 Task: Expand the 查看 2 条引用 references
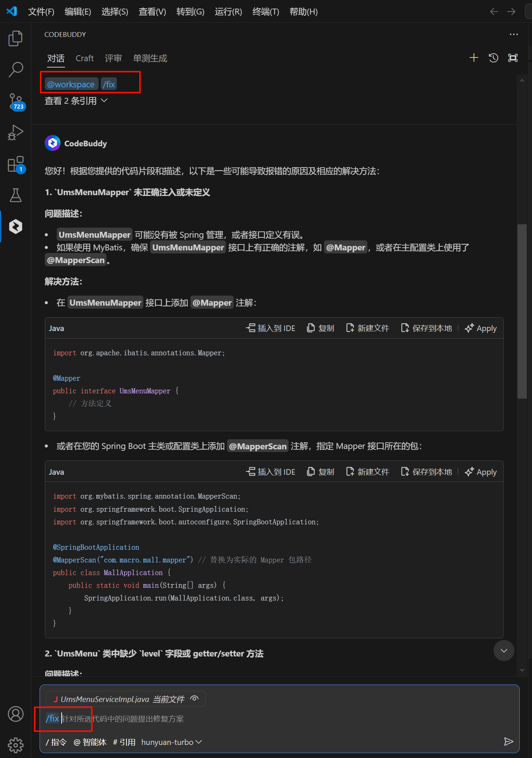click(x=76, y=101)
